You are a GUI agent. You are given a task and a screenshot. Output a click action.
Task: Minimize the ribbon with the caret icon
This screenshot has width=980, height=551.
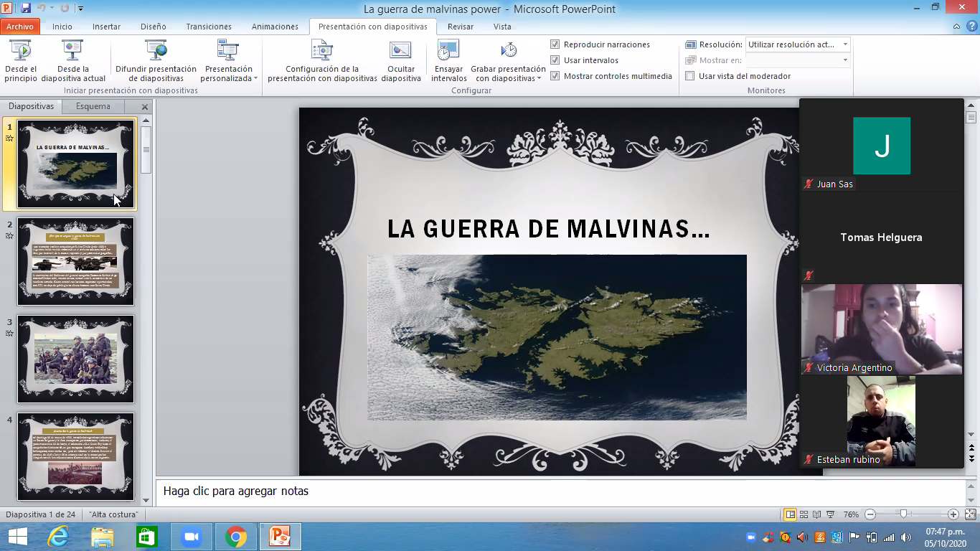coord(957,27)
